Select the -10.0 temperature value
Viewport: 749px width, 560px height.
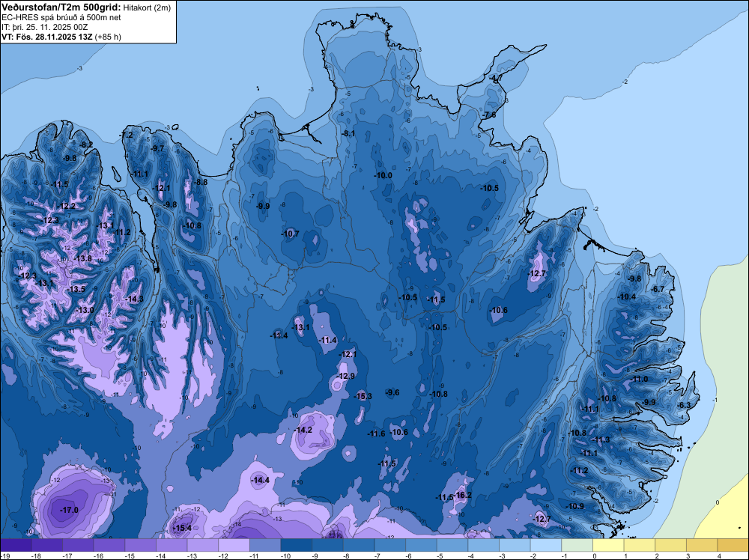(383, 176)
